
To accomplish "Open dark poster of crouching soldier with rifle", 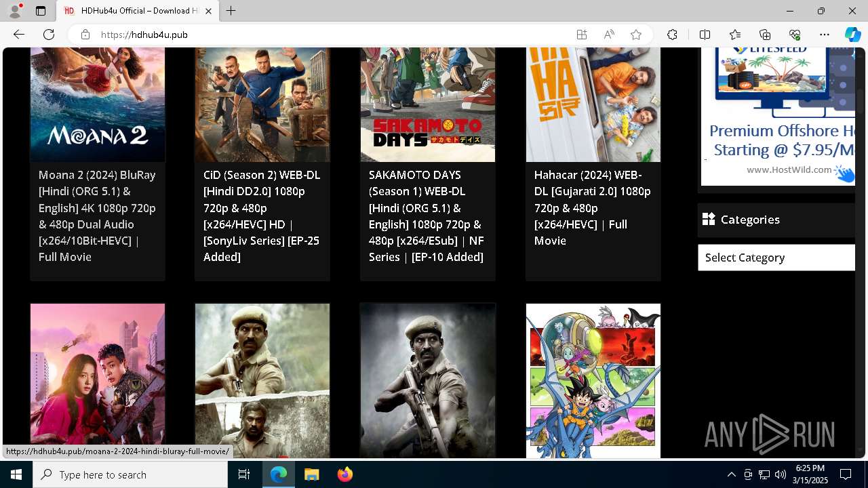I will pyautogui.click(x=428, y=381).
